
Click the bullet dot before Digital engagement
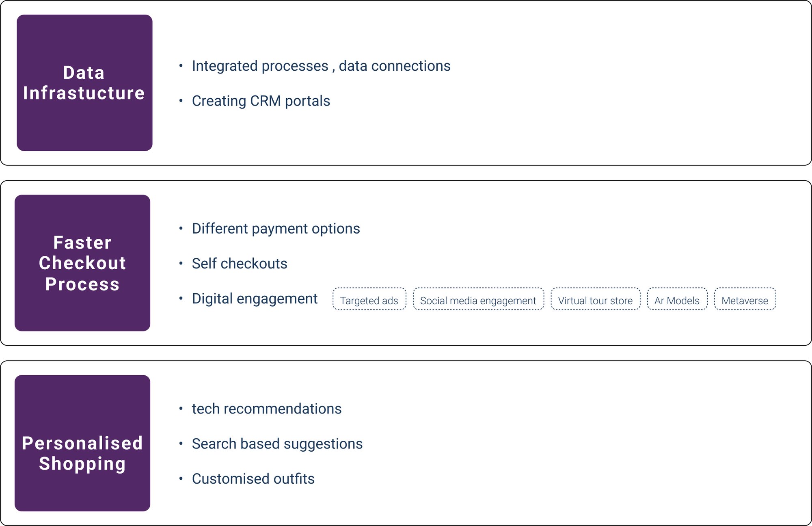[x=181, y=298]
